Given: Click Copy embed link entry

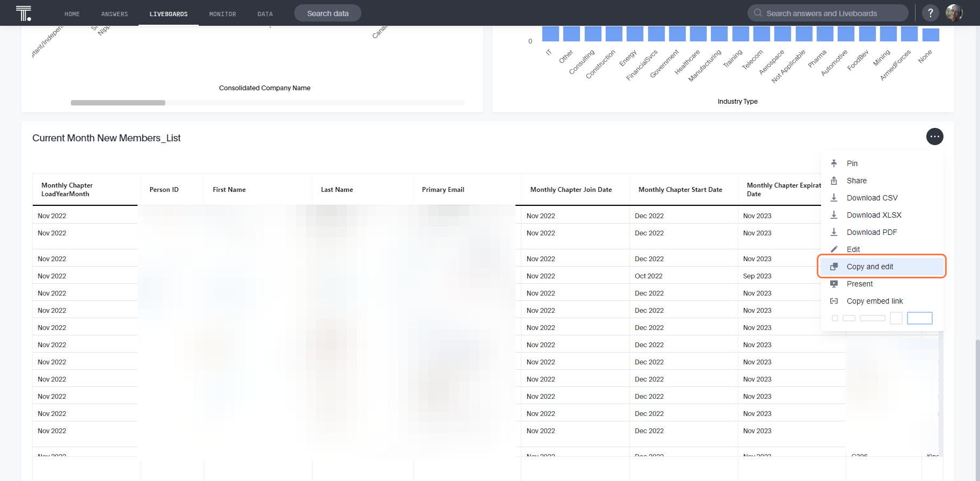Looking at the screenshot, I should pyautogui.click(x=882, y=301).
